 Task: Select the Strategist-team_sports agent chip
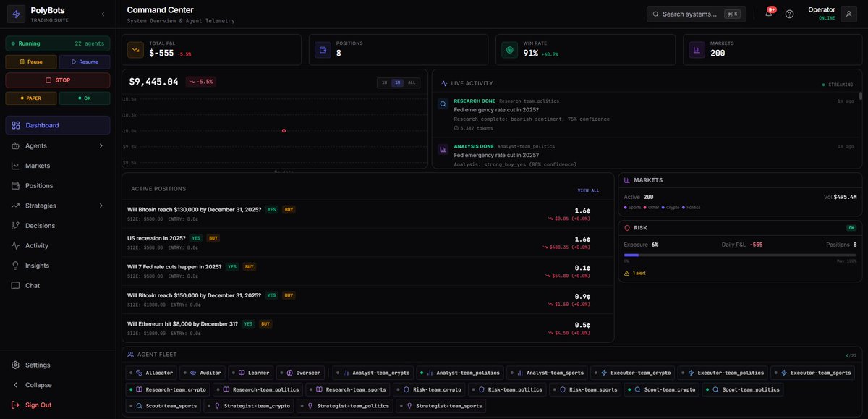441,406
